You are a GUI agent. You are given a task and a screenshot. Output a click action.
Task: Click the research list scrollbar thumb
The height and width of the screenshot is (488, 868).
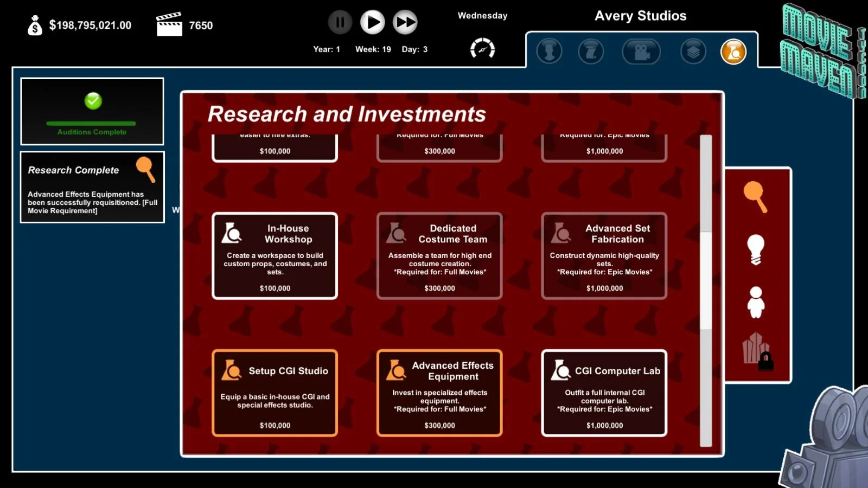pyautogui.click(x=706, y=280)
